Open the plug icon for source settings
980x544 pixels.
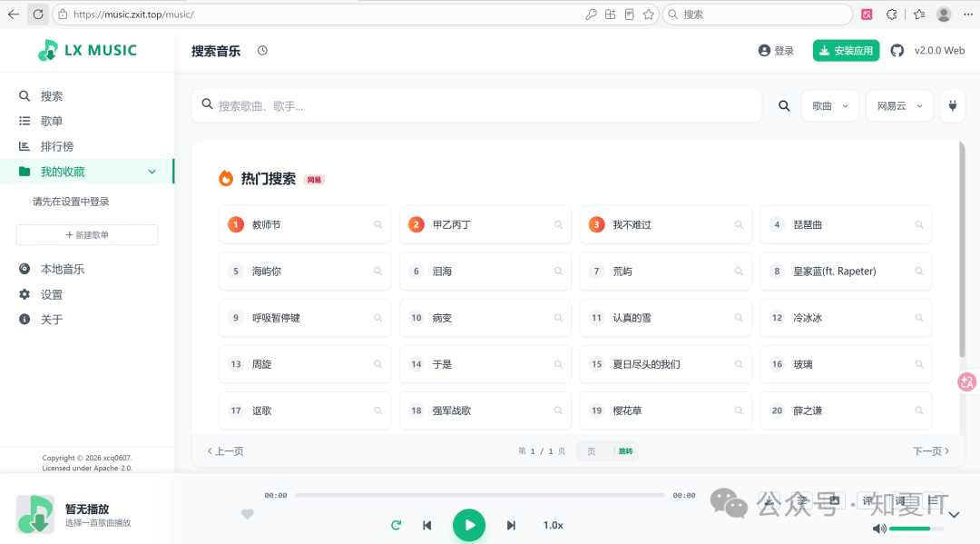pyautogui.click(x=953, y=105)
